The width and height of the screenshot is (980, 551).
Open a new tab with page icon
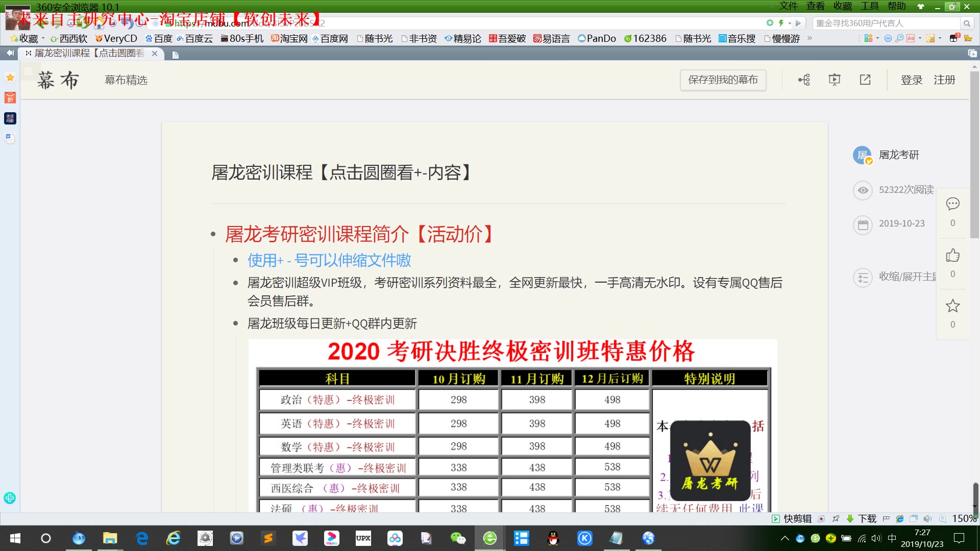[x=176, y=55]
